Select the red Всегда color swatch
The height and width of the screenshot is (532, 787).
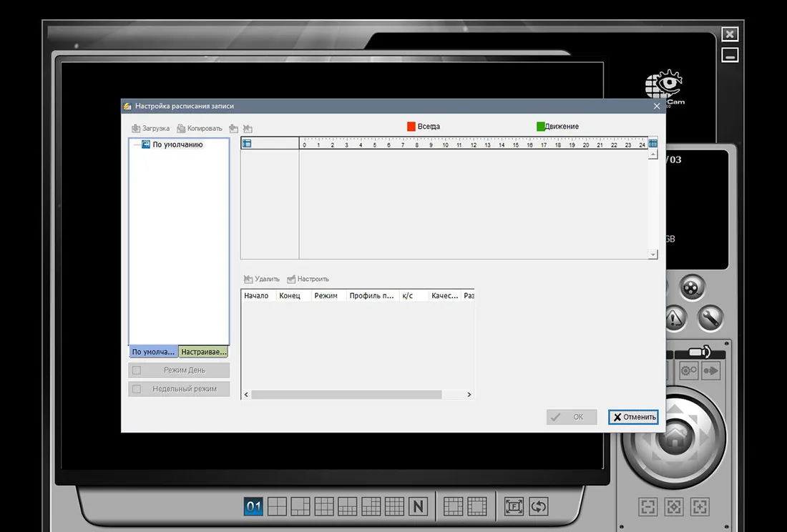[411, 127]
